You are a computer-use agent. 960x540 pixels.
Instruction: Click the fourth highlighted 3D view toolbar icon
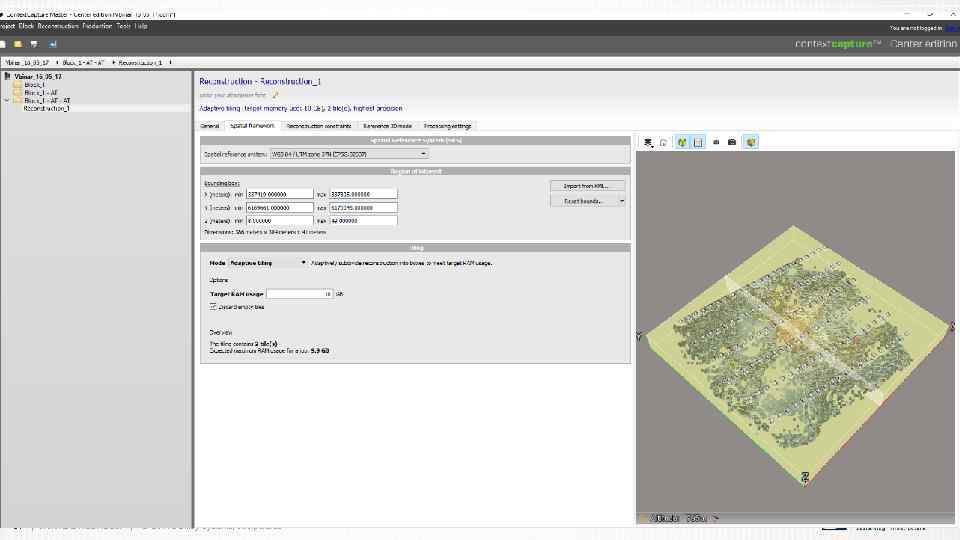pos(698,142)
